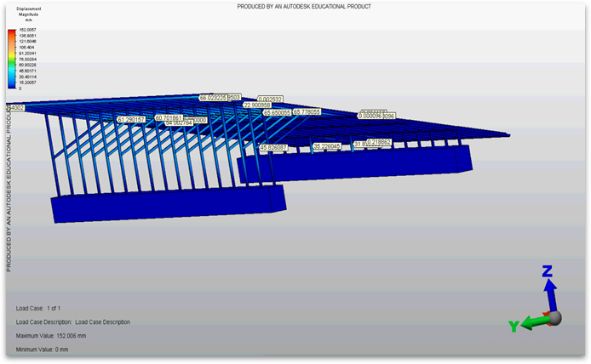Image resolution: width=591 pixels, height=364 pixels.
Task: Click the red top of color legend
Action: (10, 32)
